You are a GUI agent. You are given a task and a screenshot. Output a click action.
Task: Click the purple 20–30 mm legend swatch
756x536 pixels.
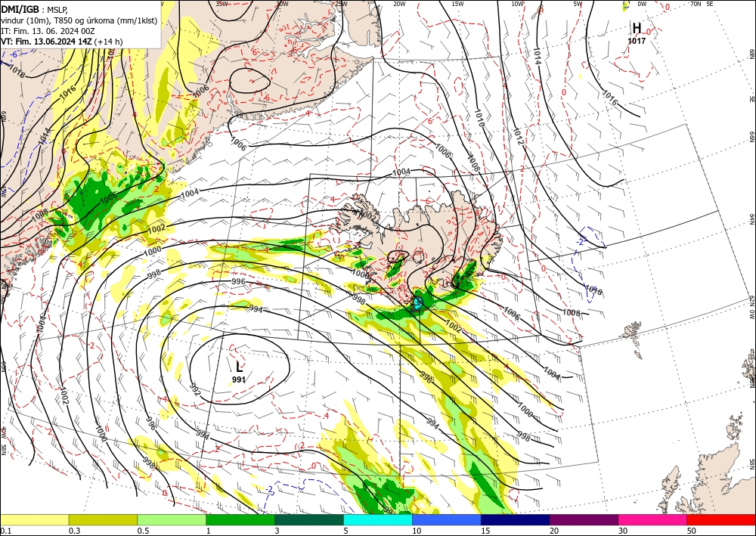[584, 519]
